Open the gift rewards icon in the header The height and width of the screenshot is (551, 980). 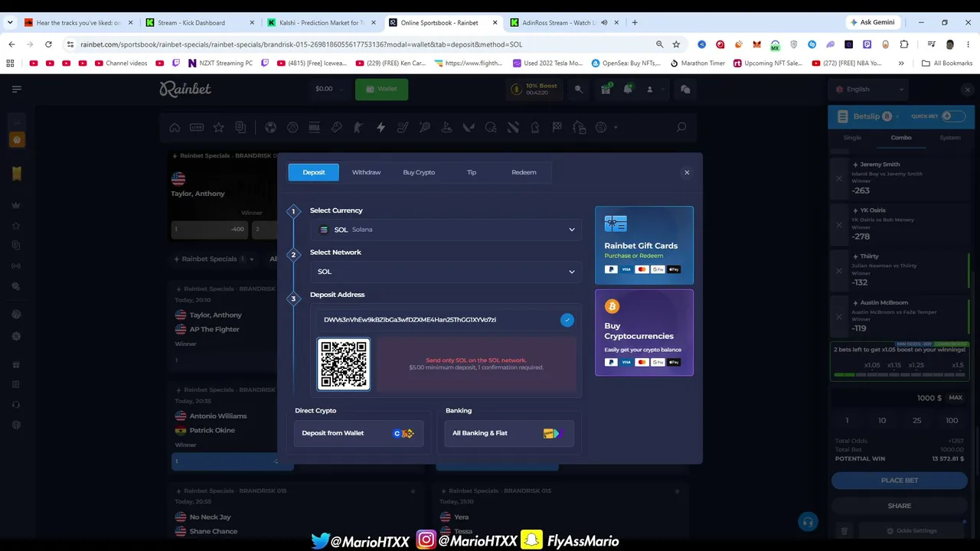pyautogui.click(x=606, y=89)
